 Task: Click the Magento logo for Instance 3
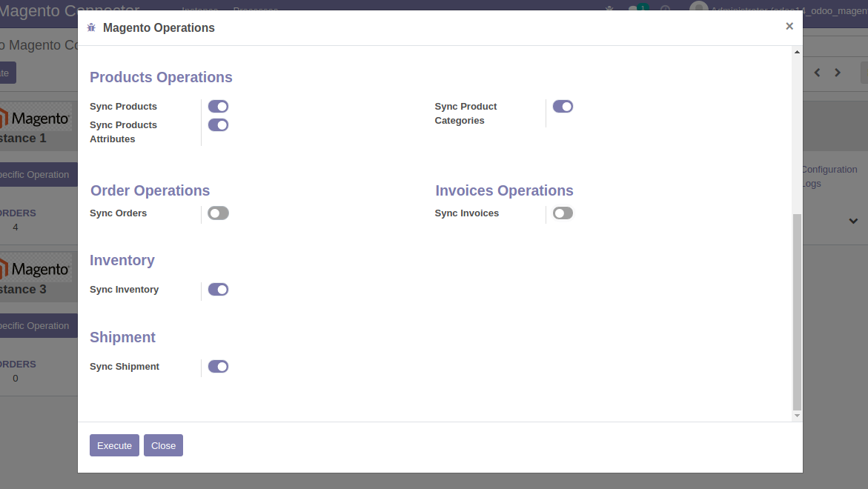[36, 268]
